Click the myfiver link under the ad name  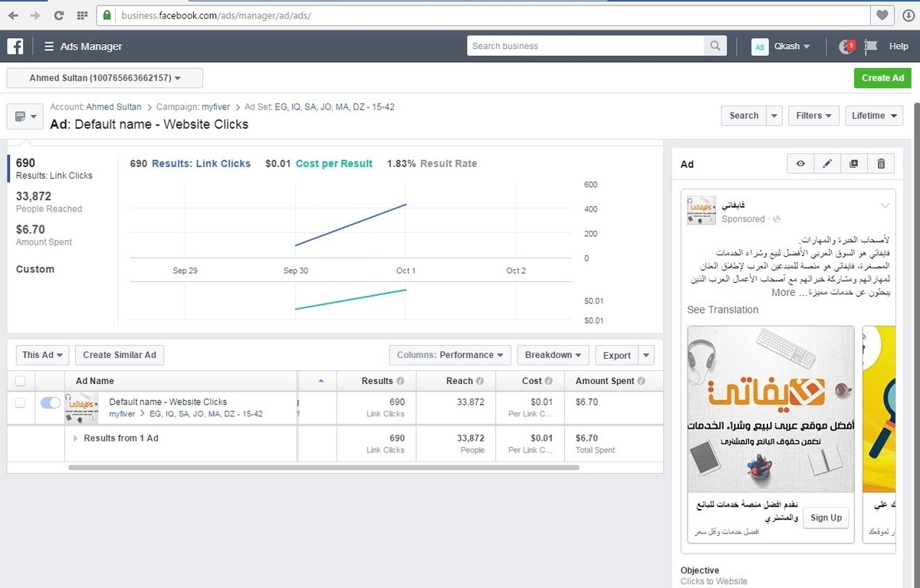click(122, 414)
